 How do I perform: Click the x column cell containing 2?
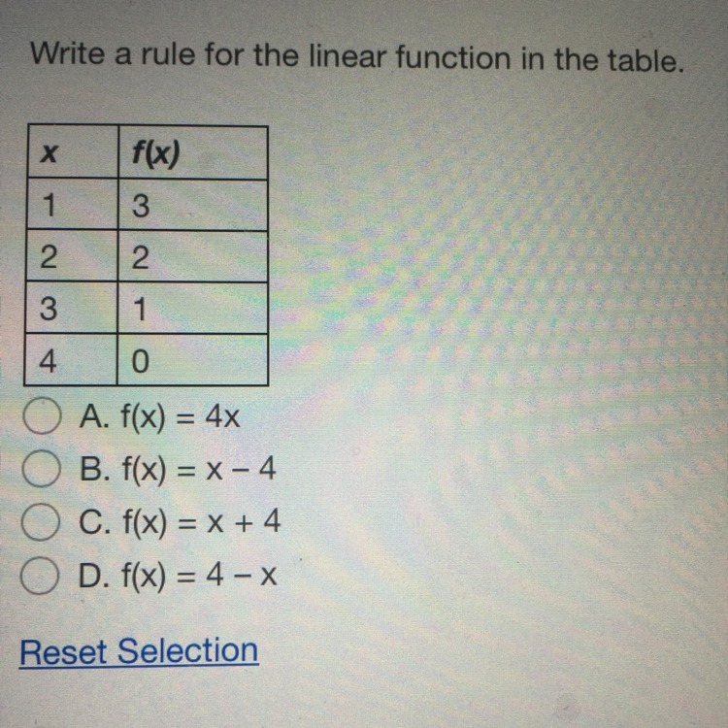[x=72, y=255]
